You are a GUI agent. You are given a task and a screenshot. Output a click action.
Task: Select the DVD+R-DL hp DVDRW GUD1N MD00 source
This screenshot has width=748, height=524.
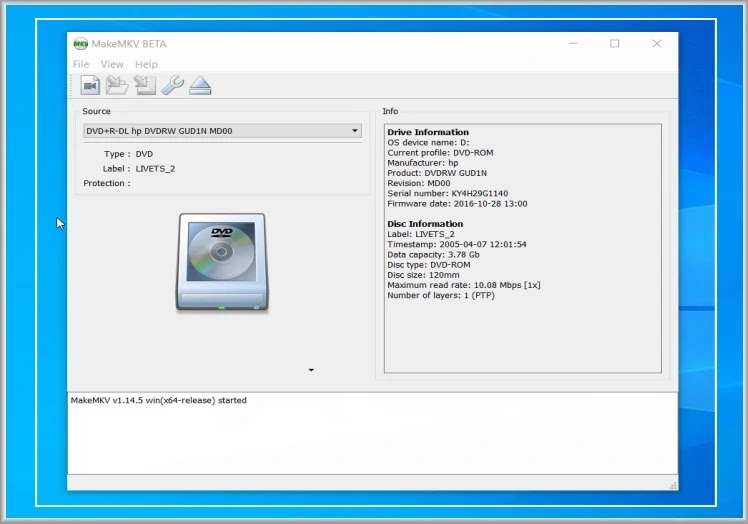222,131
